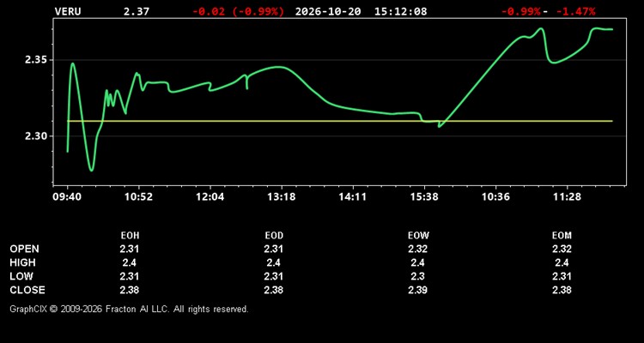644x343 pixels.
Task: Click the OPEN value under EOW
Action: pyautogui.click(x=418, y=249)
